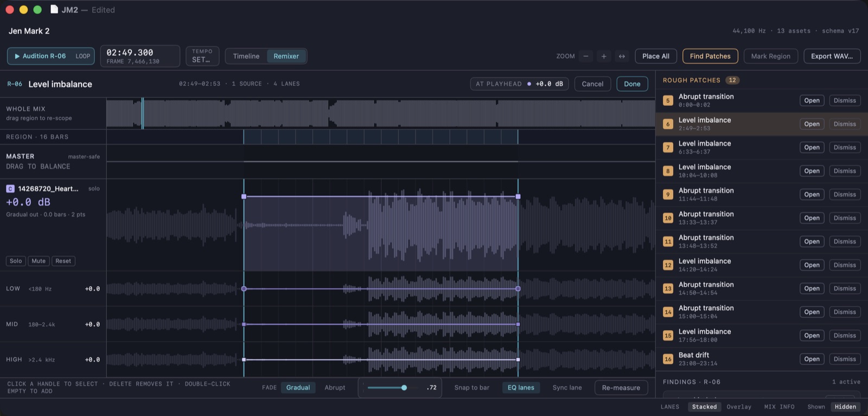Click the LOW lane +0.0 value

pyautogui.click(x=92, y=289)
